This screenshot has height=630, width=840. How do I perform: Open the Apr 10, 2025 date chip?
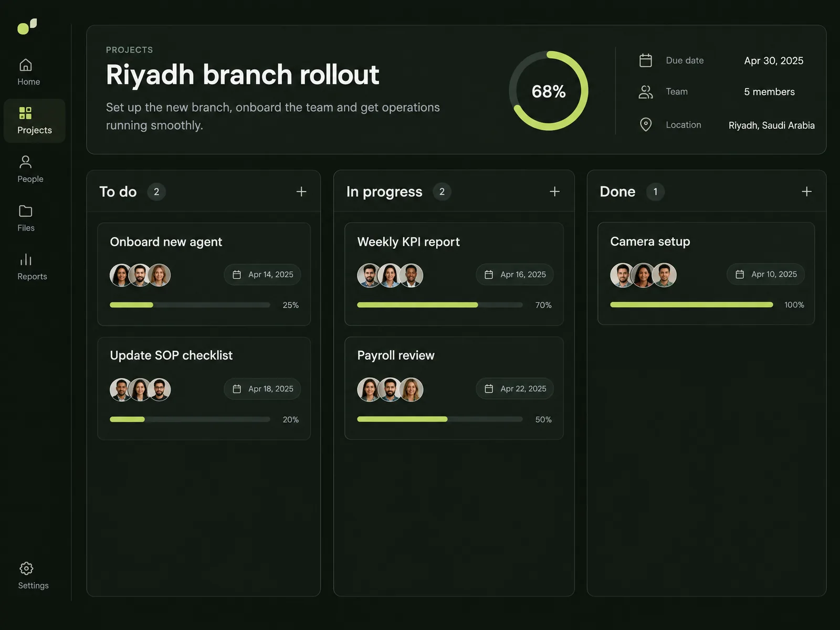(x=765, y=274)
